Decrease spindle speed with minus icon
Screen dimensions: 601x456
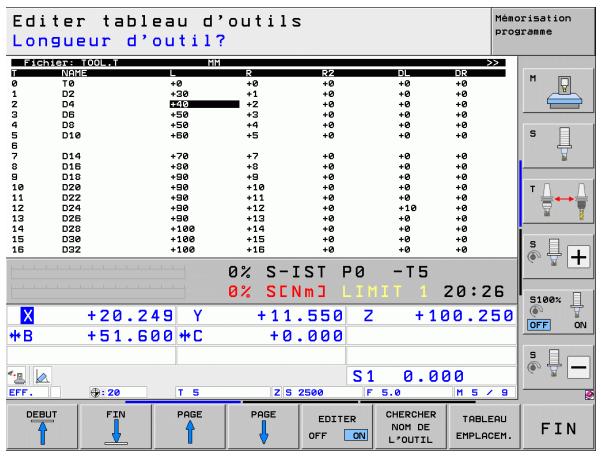click(x=578, y=367)
